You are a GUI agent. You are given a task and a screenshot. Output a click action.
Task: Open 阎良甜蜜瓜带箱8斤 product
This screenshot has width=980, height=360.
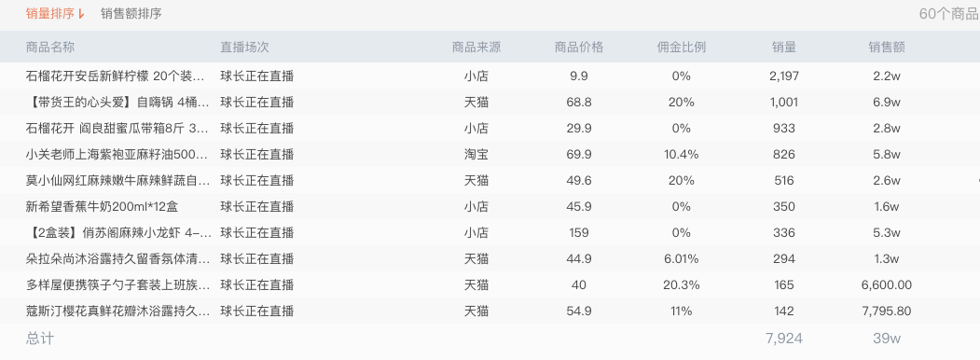tap(117, 128)
